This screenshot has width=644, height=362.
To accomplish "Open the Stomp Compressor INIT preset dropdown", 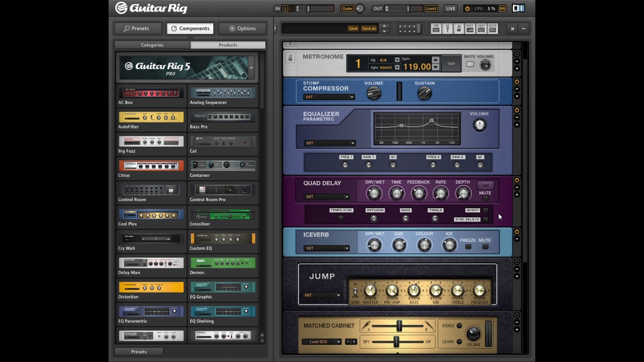I will point(329,97).
